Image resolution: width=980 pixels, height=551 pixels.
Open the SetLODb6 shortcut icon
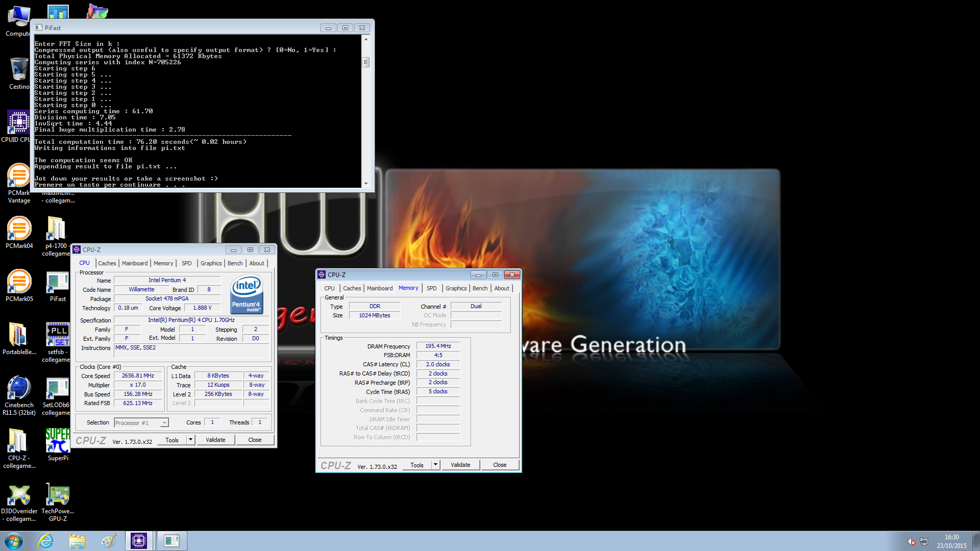pos(57,395)
